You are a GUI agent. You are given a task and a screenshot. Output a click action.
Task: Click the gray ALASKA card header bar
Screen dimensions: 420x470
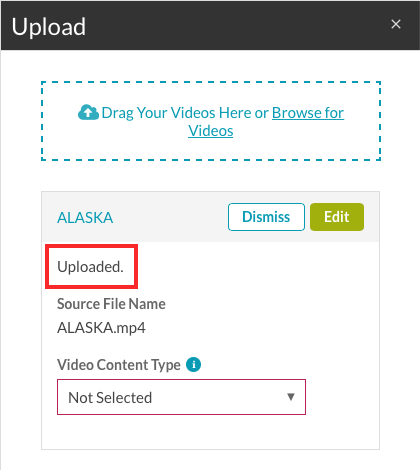tap(210, 217)
